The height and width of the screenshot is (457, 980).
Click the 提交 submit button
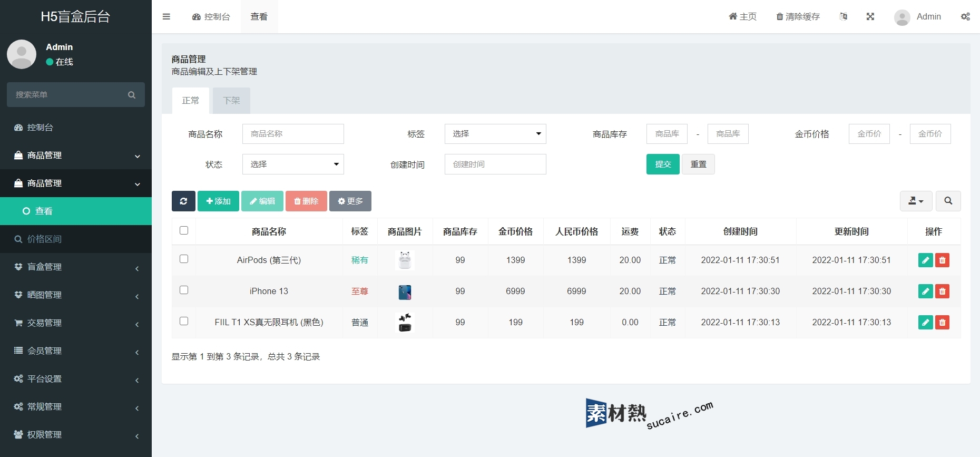[663, 164]
